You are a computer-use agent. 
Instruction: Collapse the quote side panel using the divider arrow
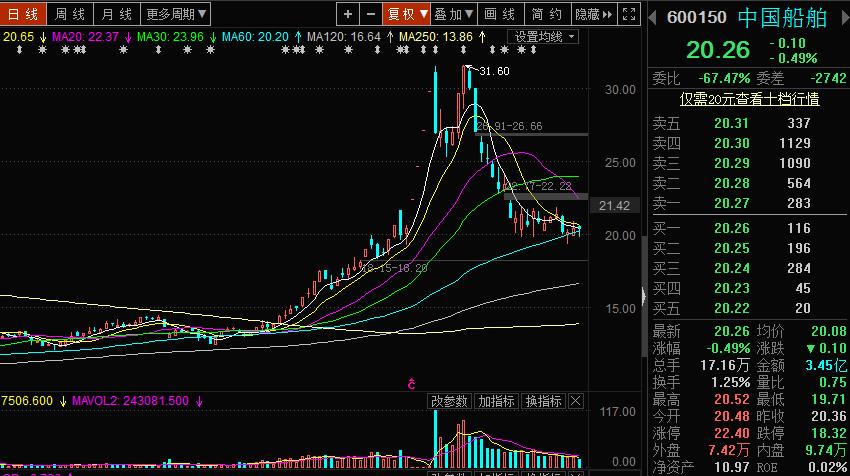tap(643, 296)
